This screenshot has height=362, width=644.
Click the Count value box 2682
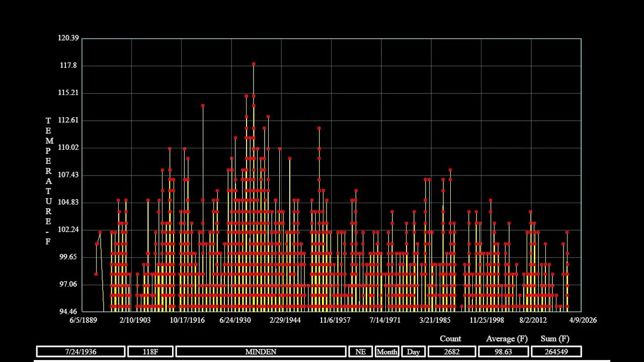[452, 352]
